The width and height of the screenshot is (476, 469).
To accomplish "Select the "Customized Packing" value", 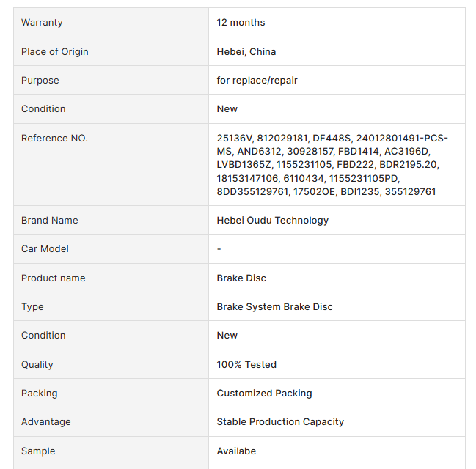I will click(264, 393).
